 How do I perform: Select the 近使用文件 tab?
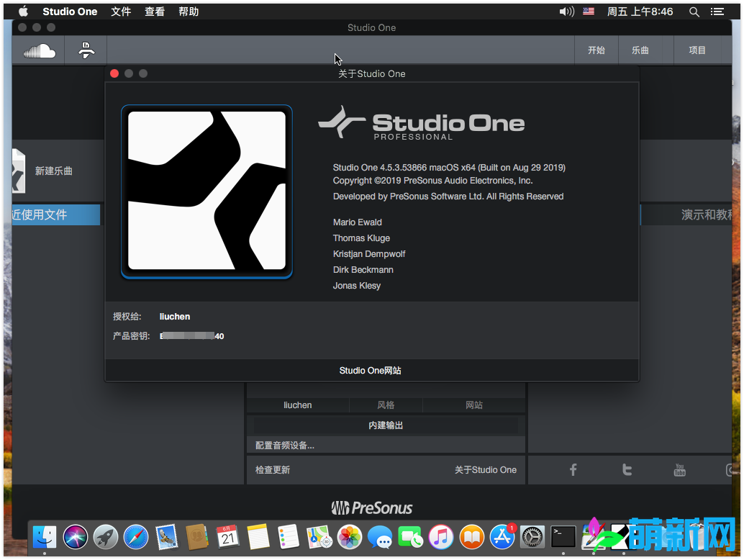[x=55, y=214]
